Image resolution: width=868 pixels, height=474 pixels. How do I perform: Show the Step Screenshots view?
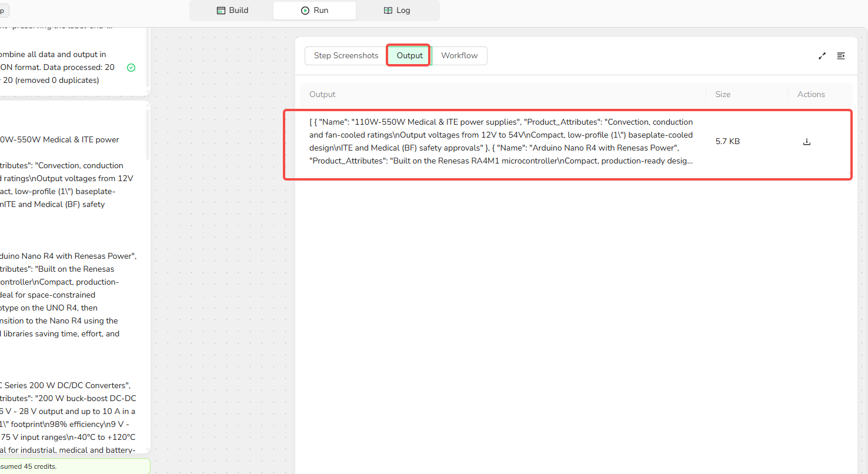[x=346, y=56]
